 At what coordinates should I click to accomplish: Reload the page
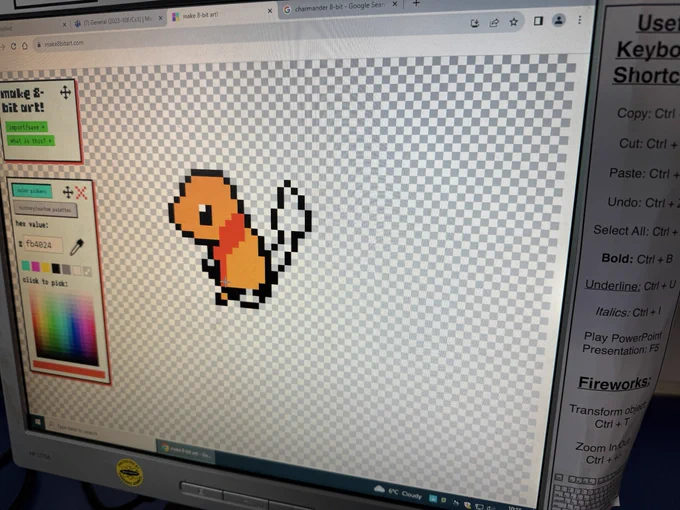point(13,46)
